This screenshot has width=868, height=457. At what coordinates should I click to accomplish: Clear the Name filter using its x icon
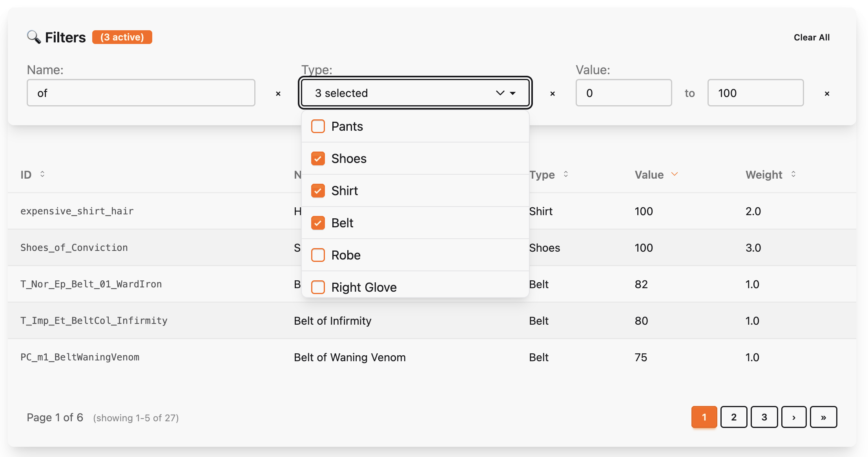278,93
